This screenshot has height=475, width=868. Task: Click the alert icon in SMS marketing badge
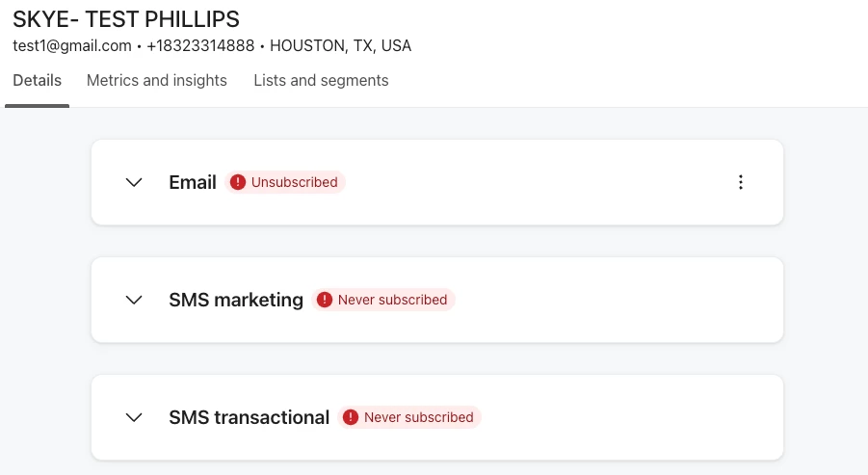[x=325, y=300]
